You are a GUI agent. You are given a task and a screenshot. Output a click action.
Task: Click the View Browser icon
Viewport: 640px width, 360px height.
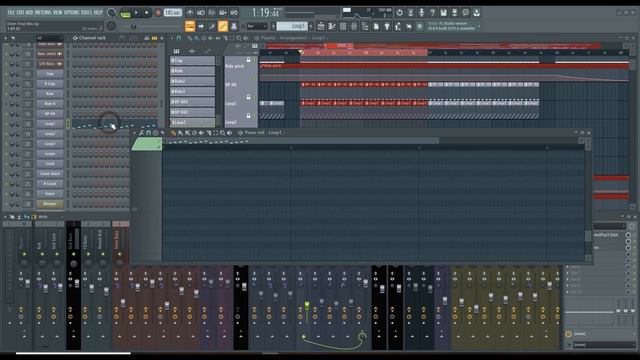pos(234,26)
